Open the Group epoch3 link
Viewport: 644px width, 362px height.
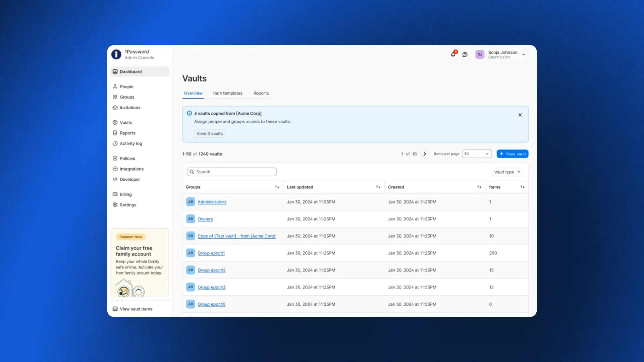212,287
